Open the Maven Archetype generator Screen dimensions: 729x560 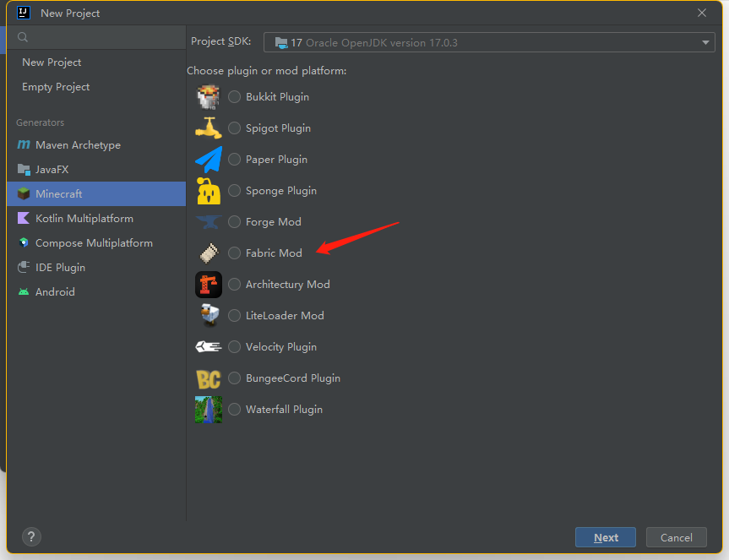click(x=96, y=145)
